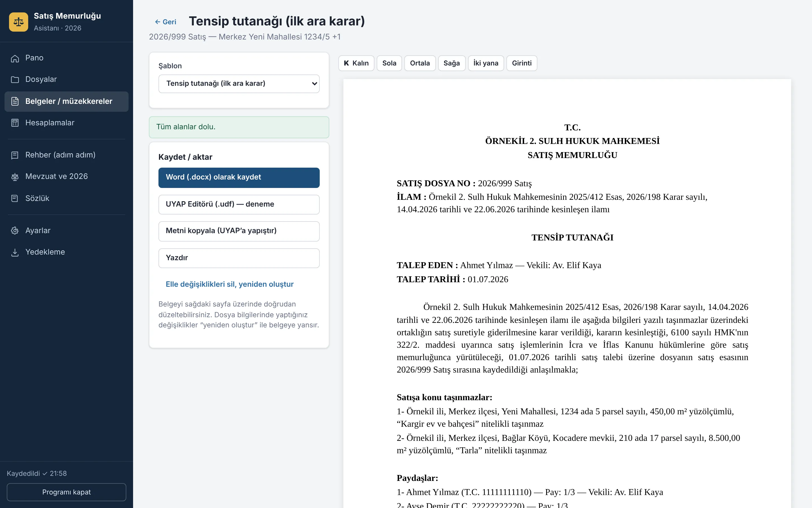Click the Paydaşlar: heading in document
The height and width of the screenshot is (508, 812).
(x=417, y=478)
